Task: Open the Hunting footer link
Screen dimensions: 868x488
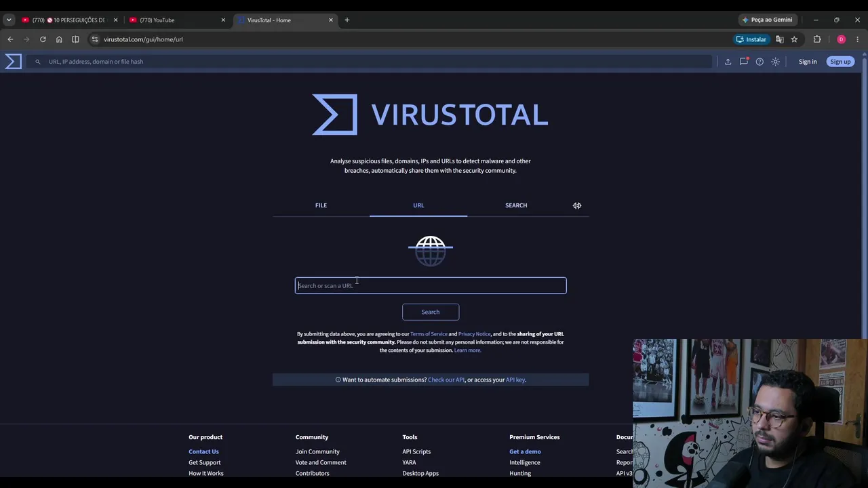Action: [520, 473]
